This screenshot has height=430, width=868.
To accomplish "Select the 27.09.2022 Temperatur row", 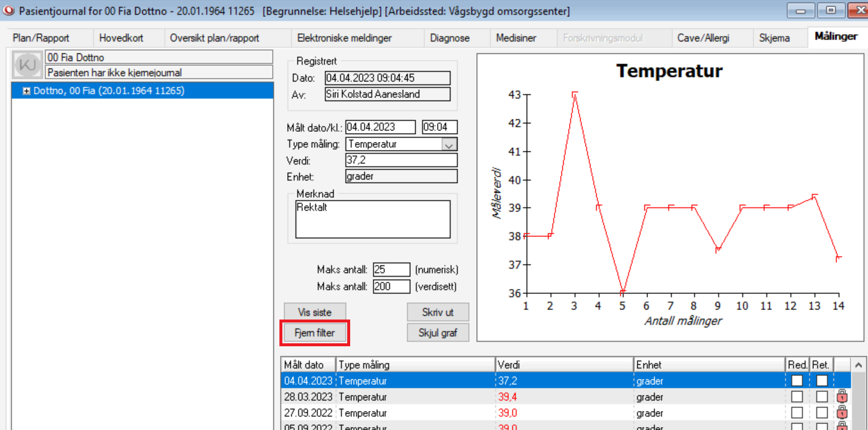I will [566, 413].
